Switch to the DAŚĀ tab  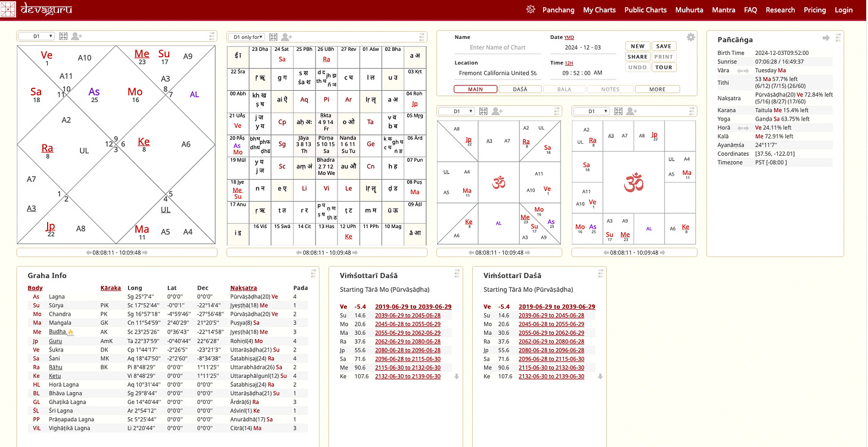(x=520, y=90)
